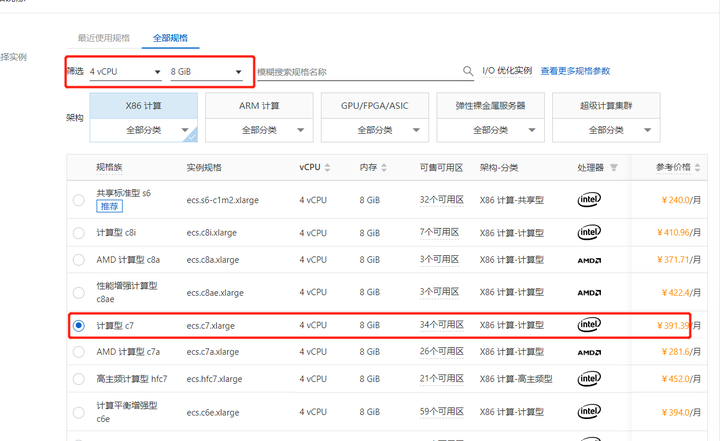Select AMD 计算型 c8a radio button
This screenshot has width=720, height=441.
coord(79,260)
